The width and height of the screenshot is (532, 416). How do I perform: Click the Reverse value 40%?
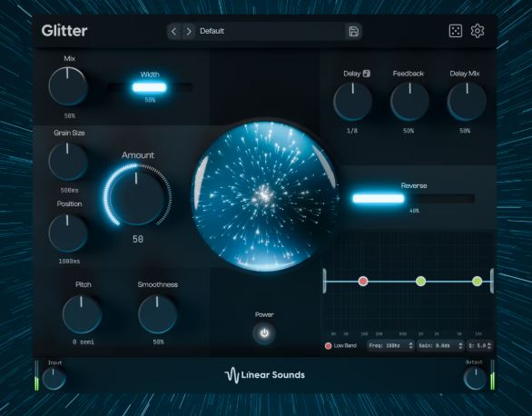[414, 211]
